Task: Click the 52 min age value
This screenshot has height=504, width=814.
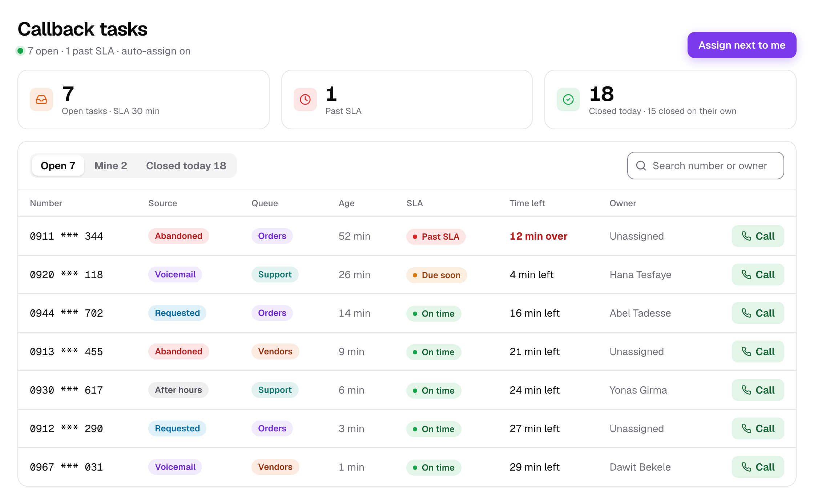Action: [x=354, y=236]
